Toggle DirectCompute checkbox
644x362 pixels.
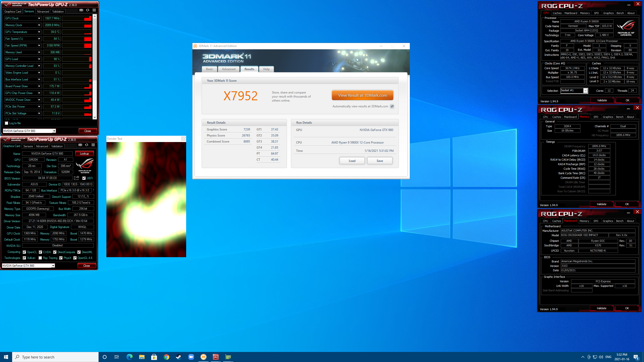(x=55, y=252)
